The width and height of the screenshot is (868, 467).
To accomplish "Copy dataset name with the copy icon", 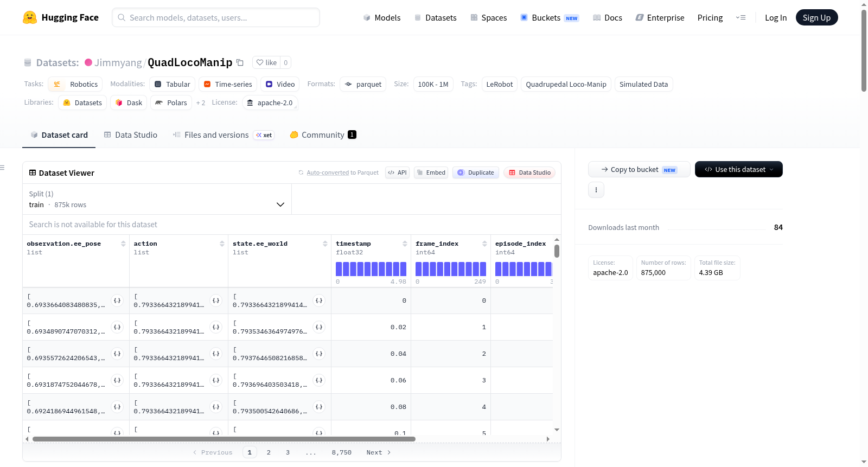I will (240, 62).
